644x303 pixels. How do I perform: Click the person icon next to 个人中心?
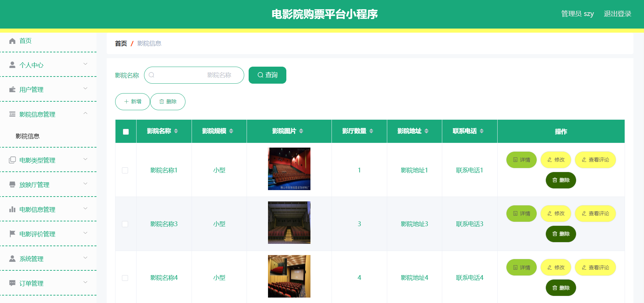[x=12, y=65]
